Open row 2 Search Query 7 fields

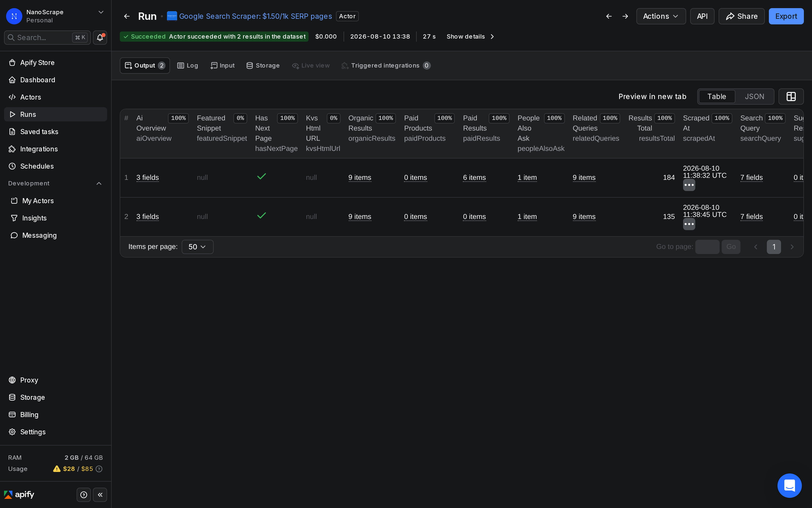click(x=751, y=217)
